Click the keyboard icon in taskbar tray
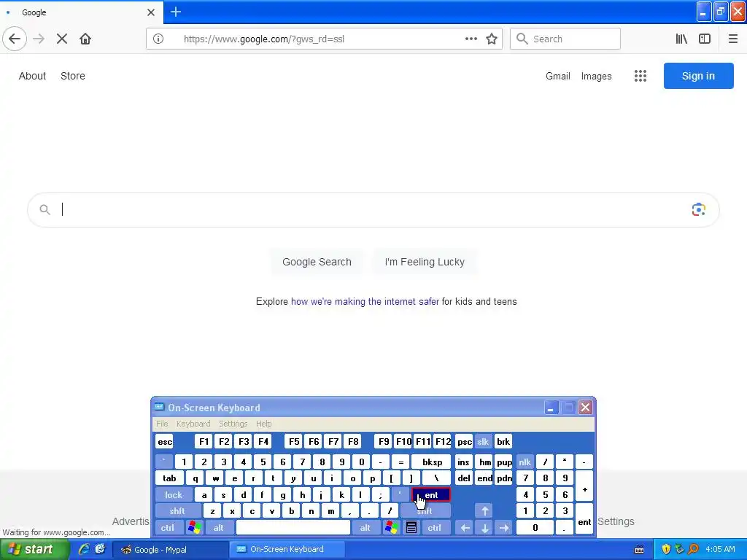Viewport: 747px width, 560px height. (639, 550)
